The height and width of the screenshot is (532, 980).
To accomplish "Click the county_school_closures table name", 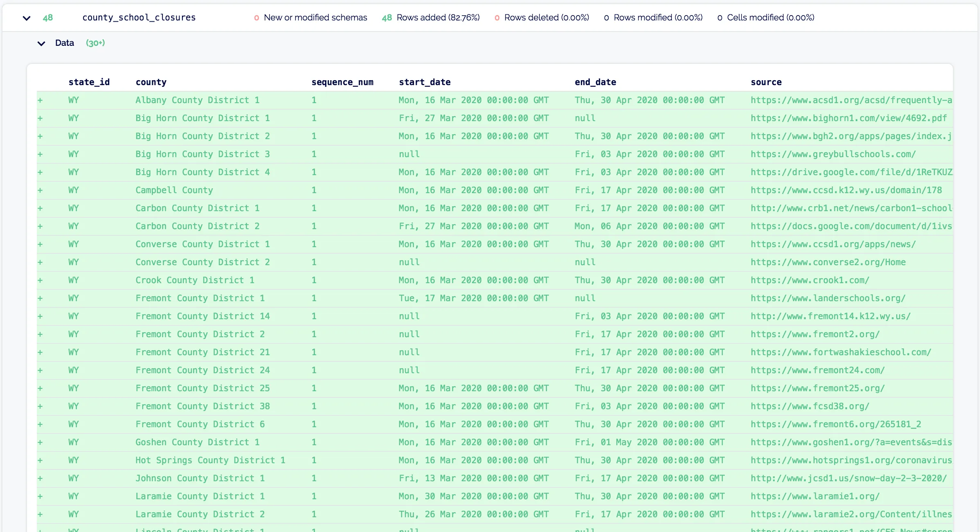I will pos(139,18).
